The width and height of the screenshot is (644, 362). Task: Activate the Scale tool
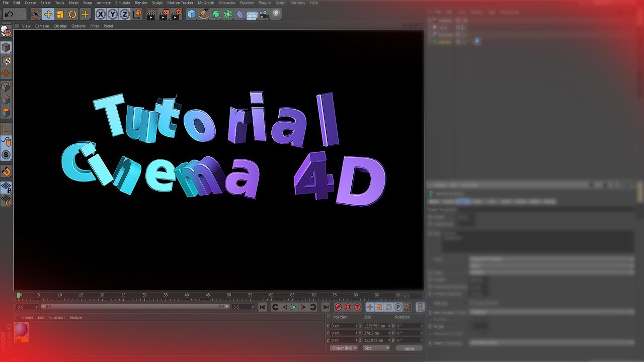point(60,14)
